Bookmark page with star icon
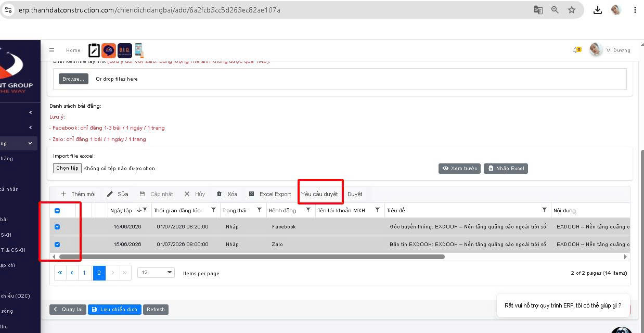 pos(572,10)
